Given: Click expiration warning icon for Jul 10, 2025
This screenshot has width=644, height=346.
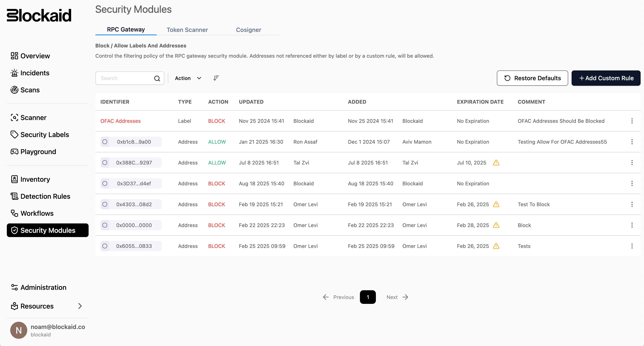Looking at the screenshot, I should (x=496, y=163).
